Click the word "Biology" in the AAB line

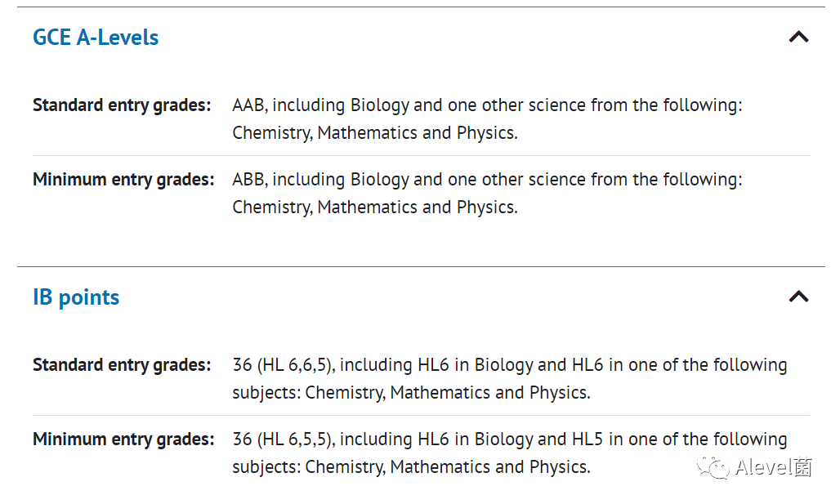coord(380,105)
